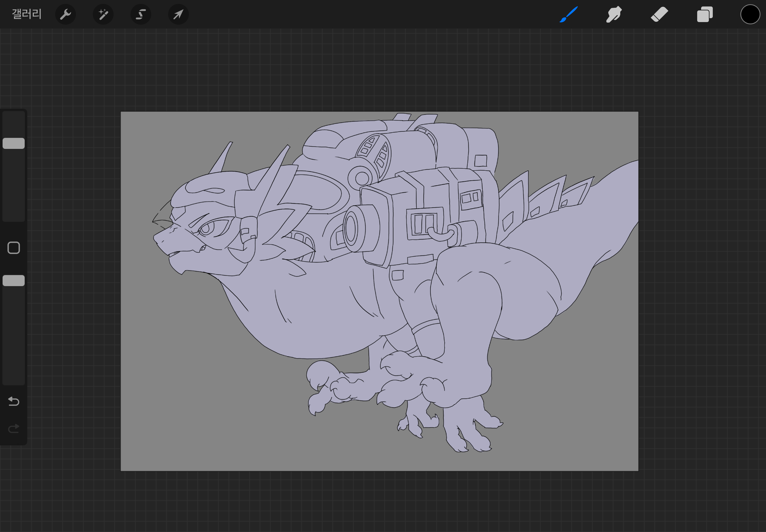The image size is (766, 532).
Task: Click the dragon drawing canvas
Action: 379,291
